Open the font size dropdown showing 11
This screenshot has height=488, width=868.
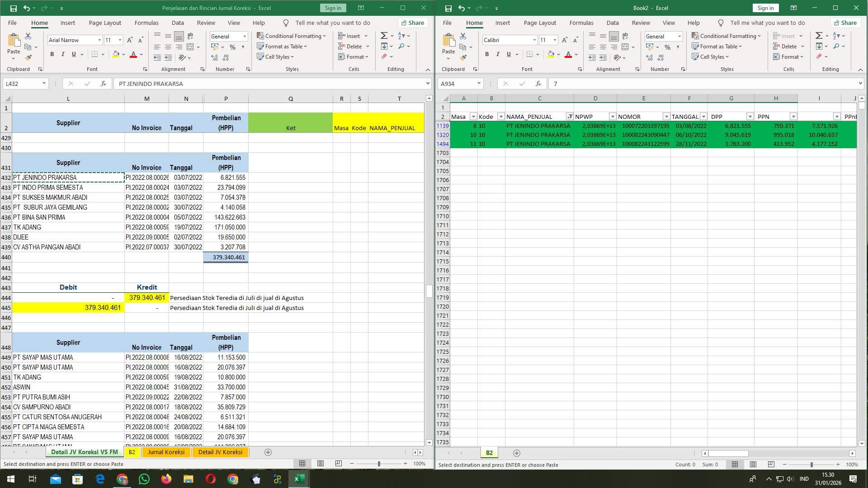119,40
